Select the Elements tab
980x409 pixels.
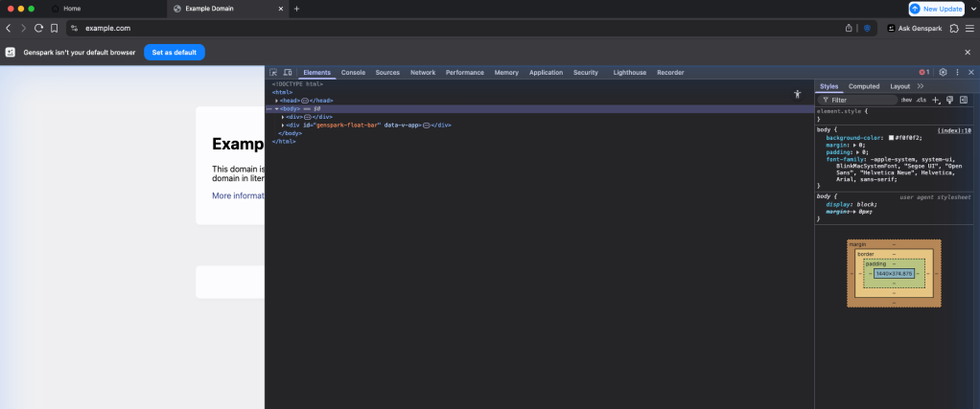tap(316, 73)
